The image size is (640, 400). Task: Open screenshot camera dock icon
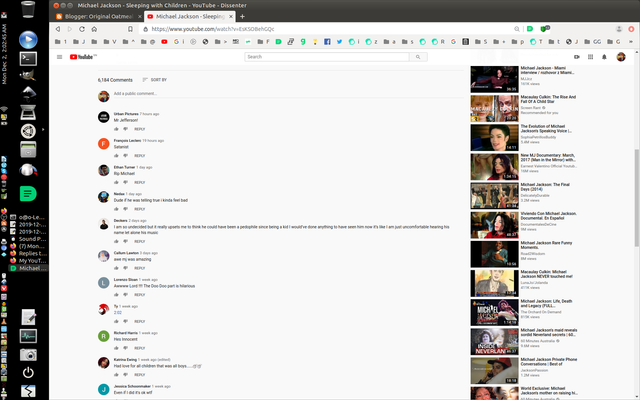(x=28, y=355)
